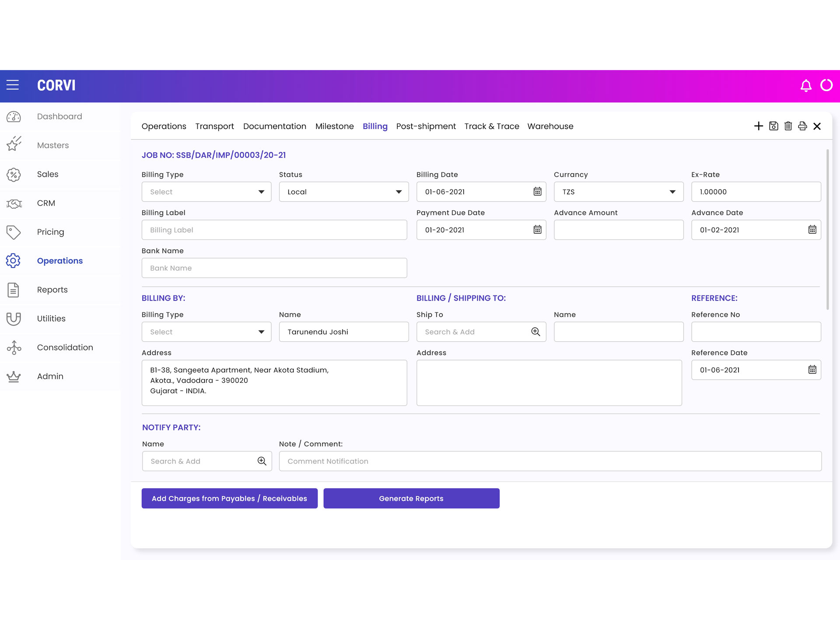Open Advance Date calendar picker
Image resolution: width=840 pixels, height=630 pixels.
(812, 230)
